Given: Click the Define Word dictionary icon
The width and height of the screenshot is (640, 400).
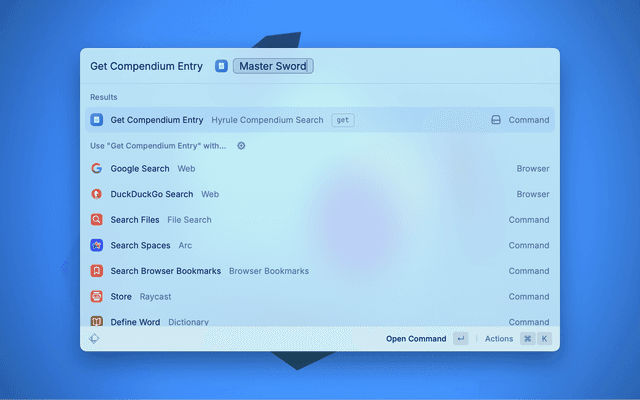Looking at the screenshot, I should (x=97, y=321).
